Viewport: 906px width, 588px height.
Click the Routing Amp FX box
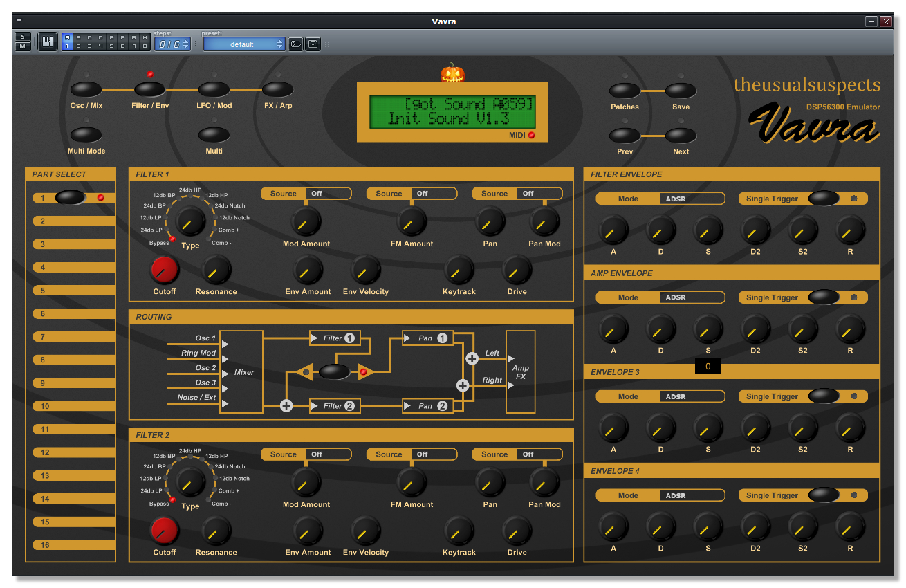(521, 372)
